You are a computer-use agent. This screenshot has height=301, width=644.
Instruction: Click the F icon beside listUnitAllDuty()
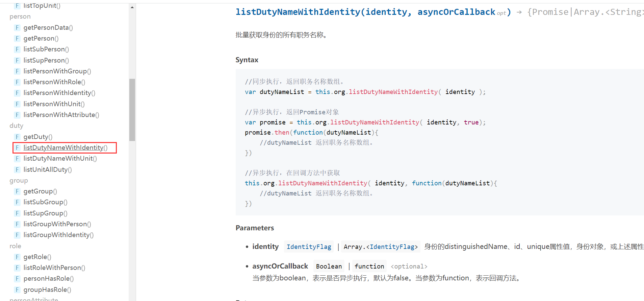pos(17,169)
